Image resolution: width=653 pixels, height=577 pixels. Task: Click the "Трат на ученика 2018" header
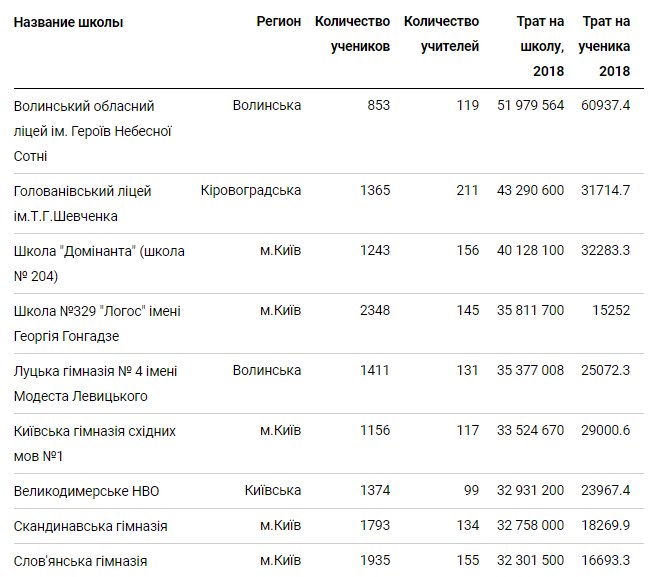click(606, 46)
